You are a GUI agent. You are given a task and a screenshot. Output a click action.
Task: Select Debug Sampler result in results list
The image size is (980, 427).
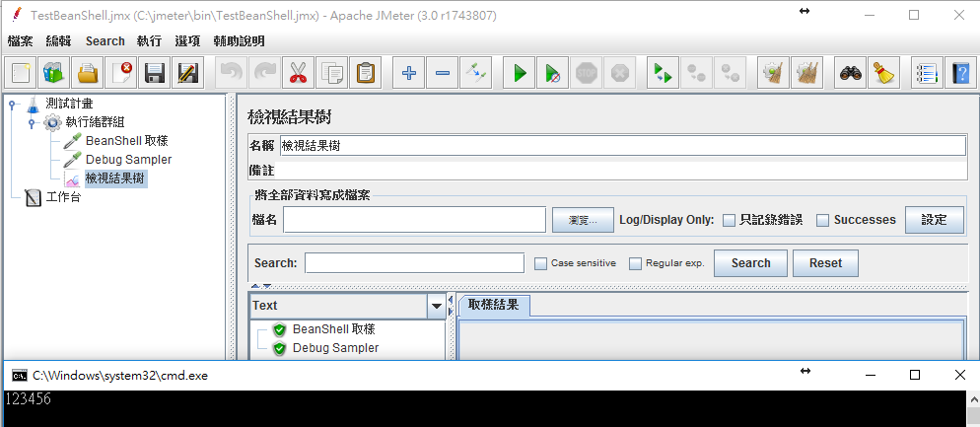(x=335, y=348)
